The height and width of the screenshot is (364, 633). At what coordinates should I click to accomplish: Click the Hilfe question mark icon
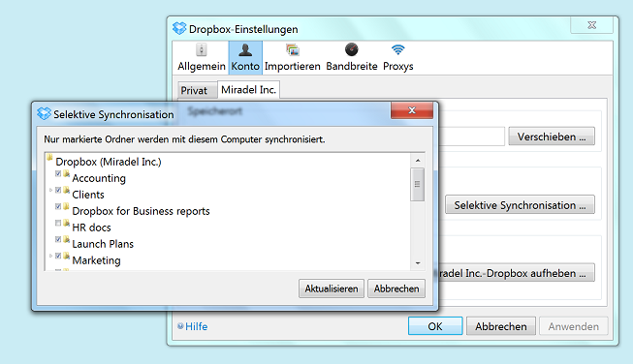point(180,326)
